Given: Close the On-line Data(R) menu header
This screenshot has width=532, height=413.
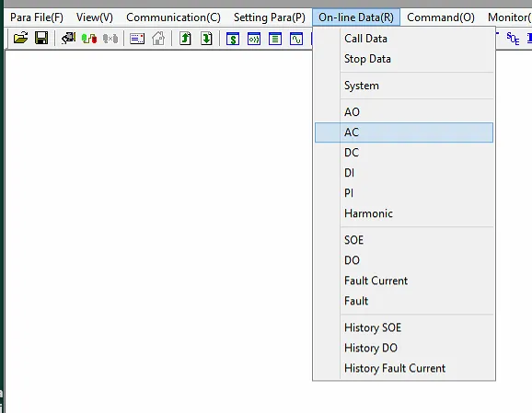Looking at the screenshot, I should point(356,17).
